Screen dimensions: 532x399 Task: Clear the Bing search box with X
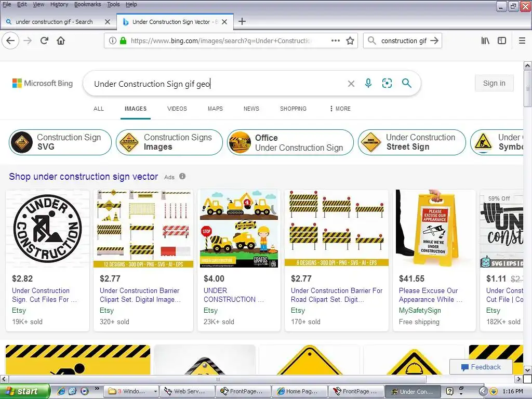351,84
